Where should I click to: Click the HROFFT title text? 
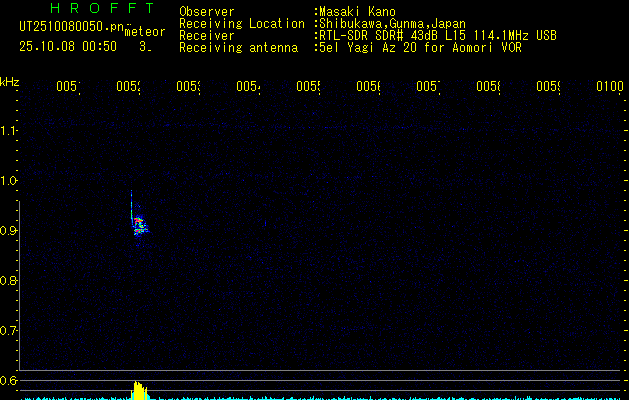click(102, 8)
